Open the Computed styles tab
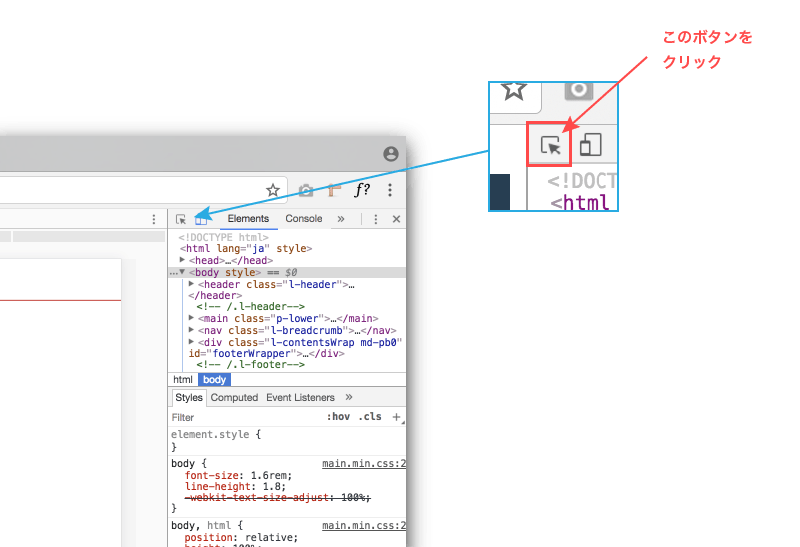Screen dimensions: 800x547 click(x=234, y=397)
